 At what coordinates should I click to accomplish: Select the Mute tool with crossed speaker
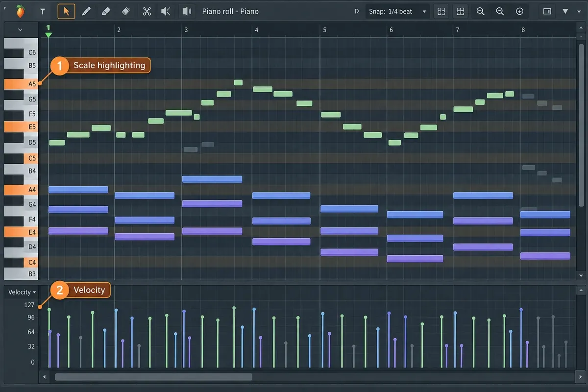click(x=166, y=11)
